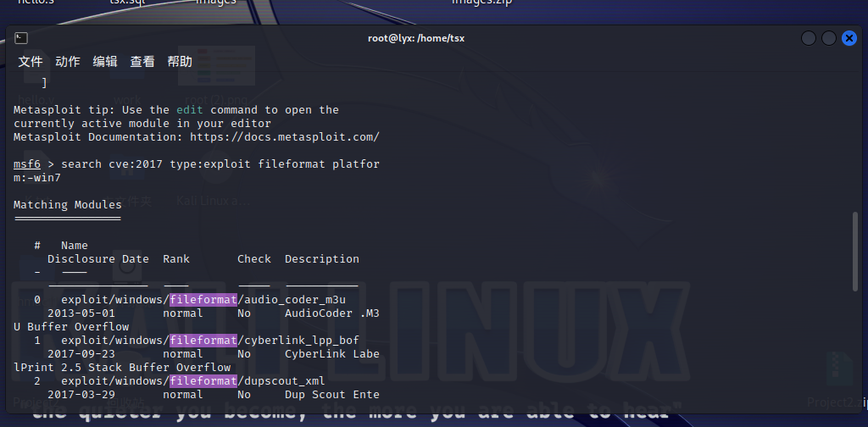Click the Rank column header
The image size is (868, 427).
[176, 259]
